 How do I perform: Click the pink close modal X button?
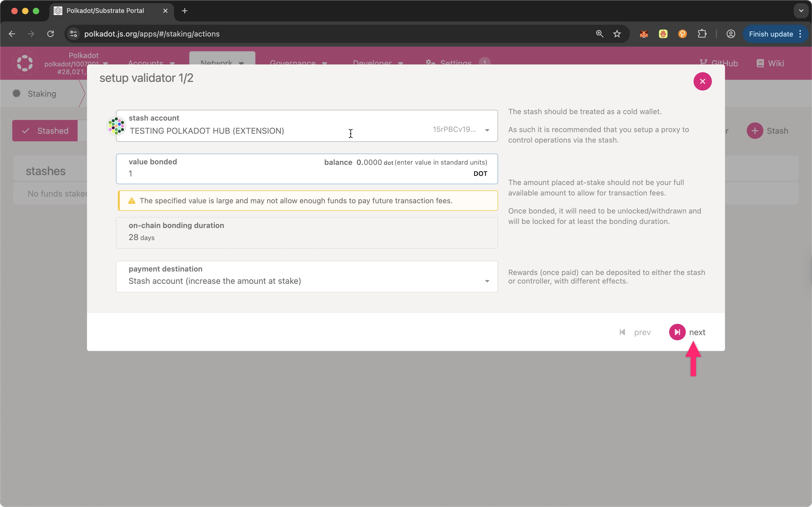tap(702, 81)
